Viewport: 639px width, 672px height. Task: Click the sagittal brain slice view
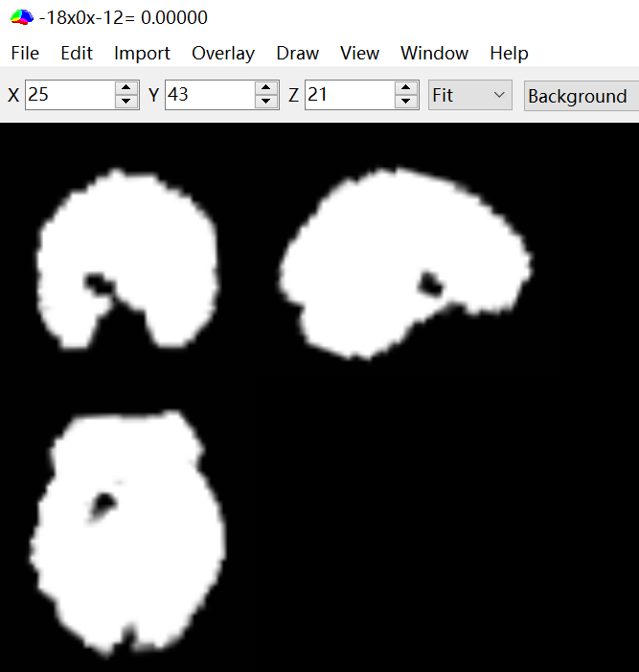[405, 263]
